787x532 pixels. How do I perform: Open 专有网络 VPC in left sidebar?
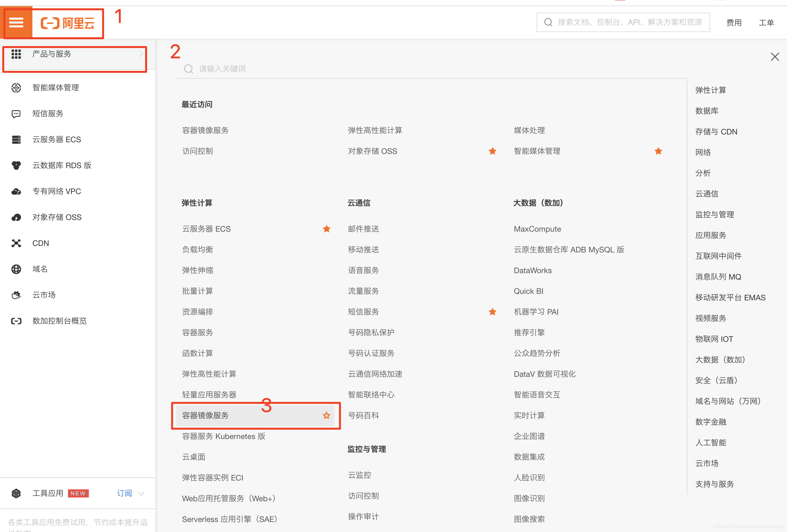click(x=57, y=191)
